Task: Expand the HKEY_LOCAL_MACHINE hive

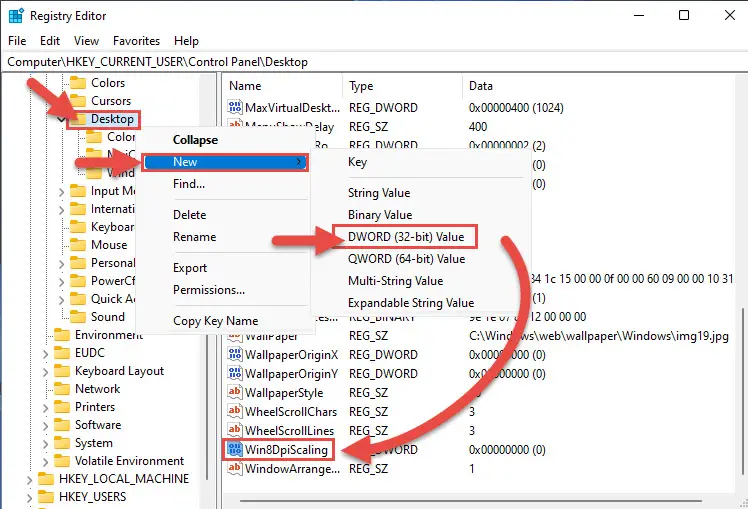Action: 30,480
